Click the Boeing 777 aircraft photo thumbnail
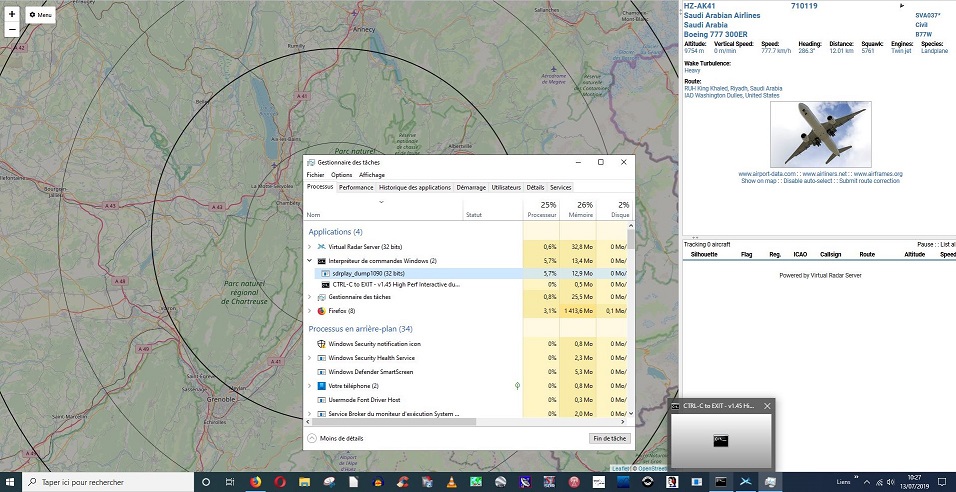This screenshot has height=492, width=956. coord(821,134)
